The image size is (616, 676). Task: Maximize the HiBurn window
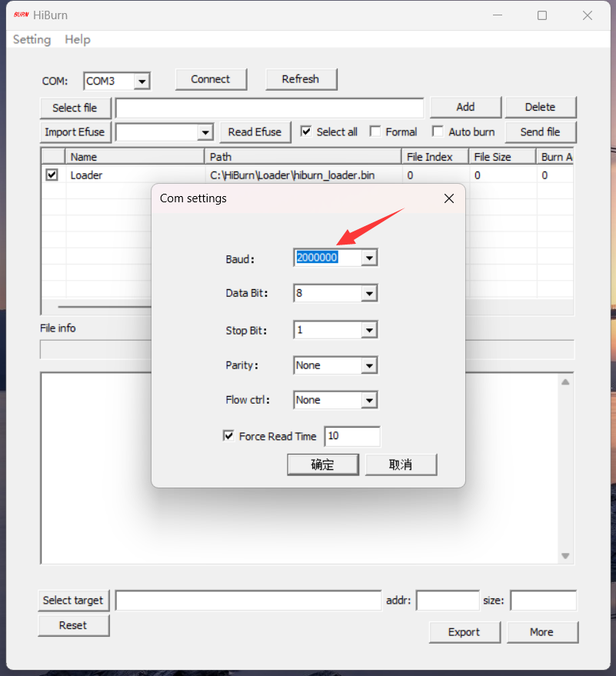tap(542, 15)
